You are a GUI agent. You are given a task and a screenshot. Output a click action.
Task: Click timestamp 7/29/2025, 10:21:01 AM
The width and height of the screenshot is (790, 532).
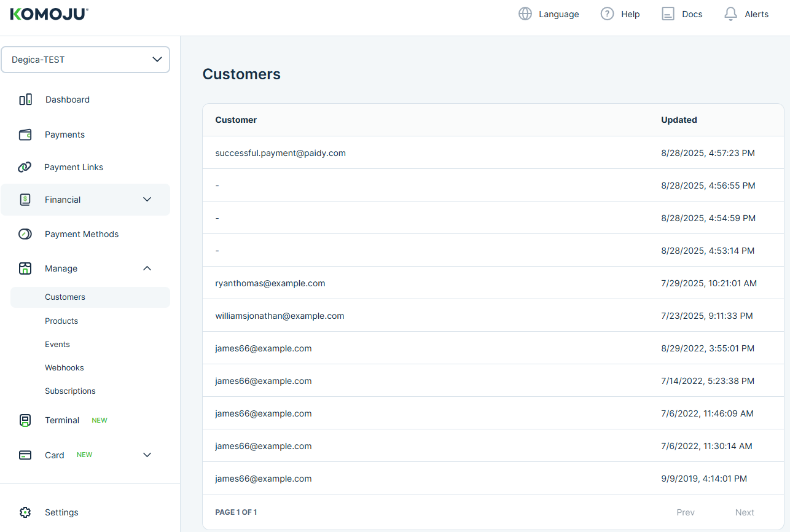coord(709,283)
